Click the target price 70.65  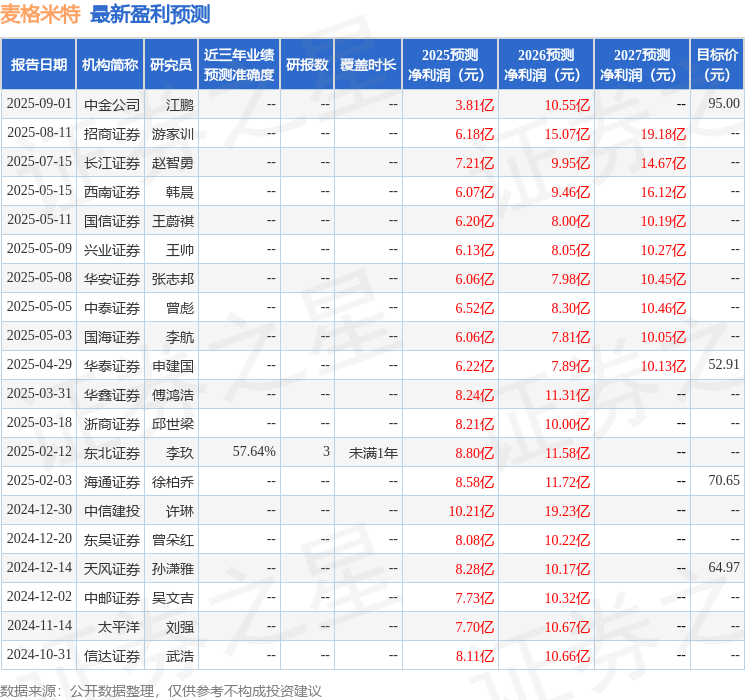click(x=724, y=480)
